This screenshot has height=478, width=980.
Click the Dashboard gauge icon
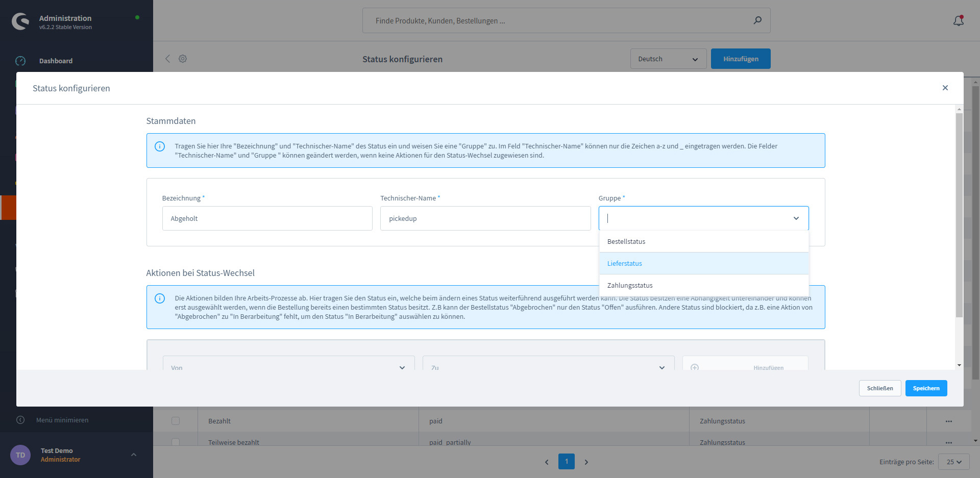tap(20, 61)
